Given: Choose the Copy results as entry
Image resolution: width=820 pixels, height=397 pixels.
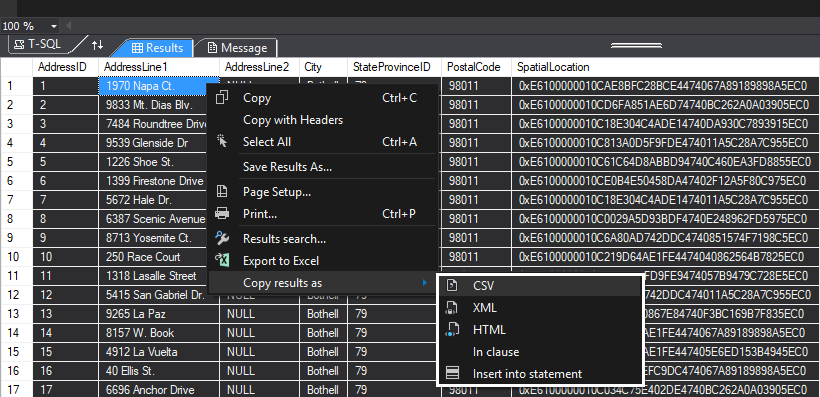Looking at the screenshot, I should point(322,283).
